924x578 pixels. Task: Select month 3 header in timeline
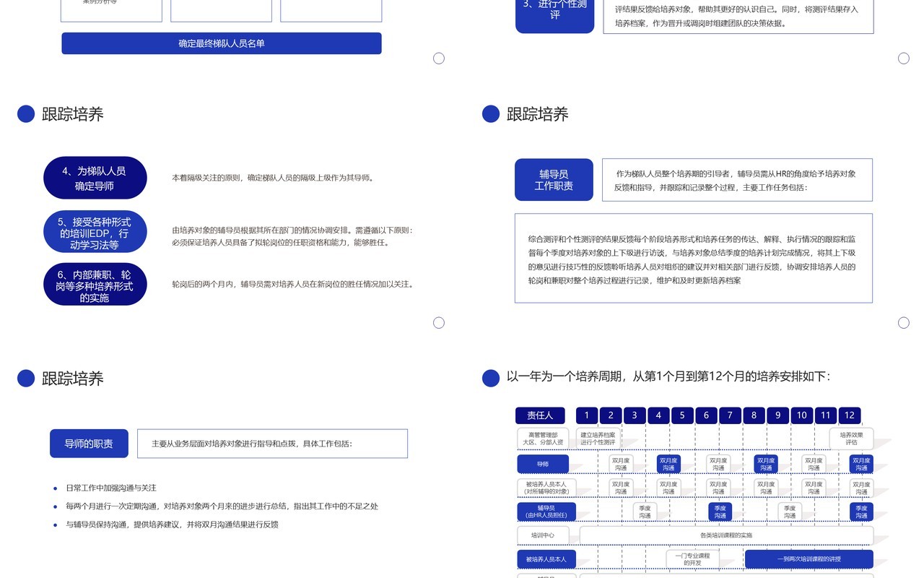(635, 415)
